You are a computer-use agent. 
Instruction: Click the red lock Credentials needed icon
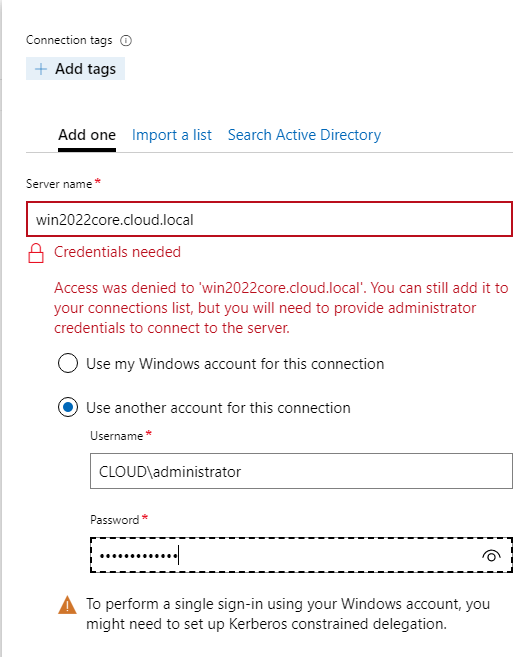click(x=36, y=253)
